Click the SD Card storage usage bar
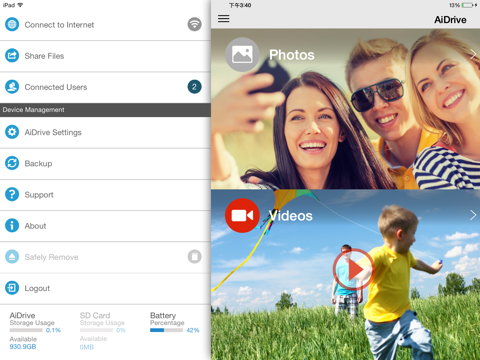The height and width of the screenshot is (360, 480). pos(96,330)
